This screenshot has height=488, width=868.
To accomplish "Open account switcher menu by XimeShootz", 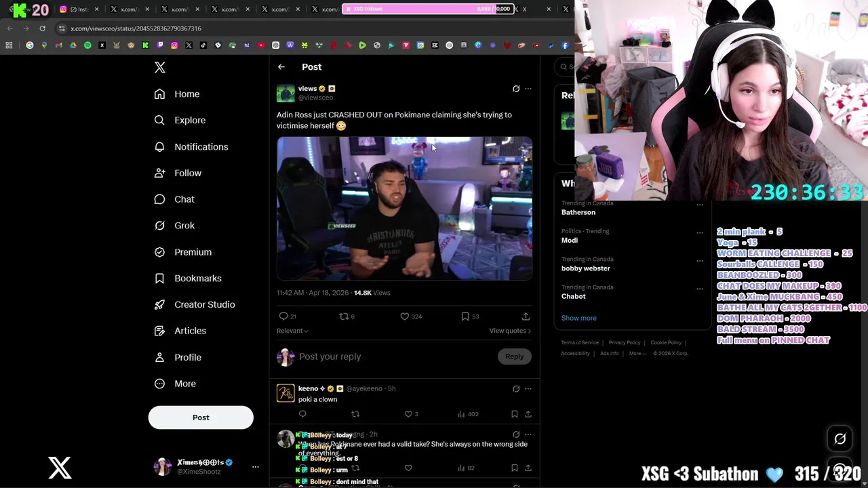I will (255, 466).
